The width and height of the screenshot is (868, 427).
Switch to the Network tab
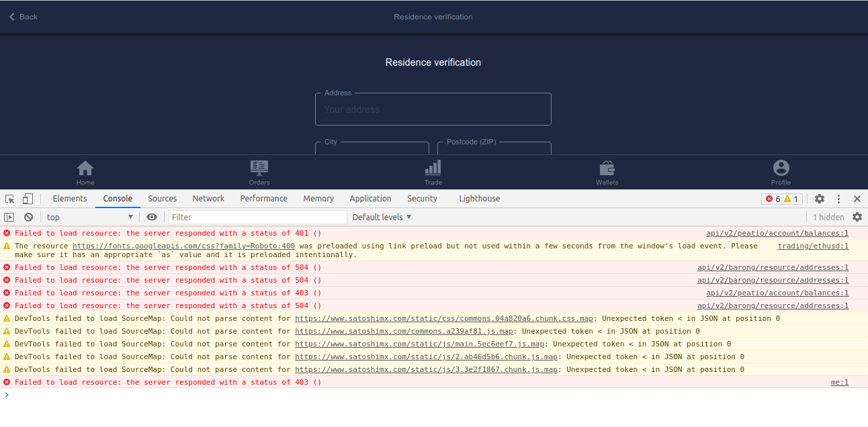208,198
